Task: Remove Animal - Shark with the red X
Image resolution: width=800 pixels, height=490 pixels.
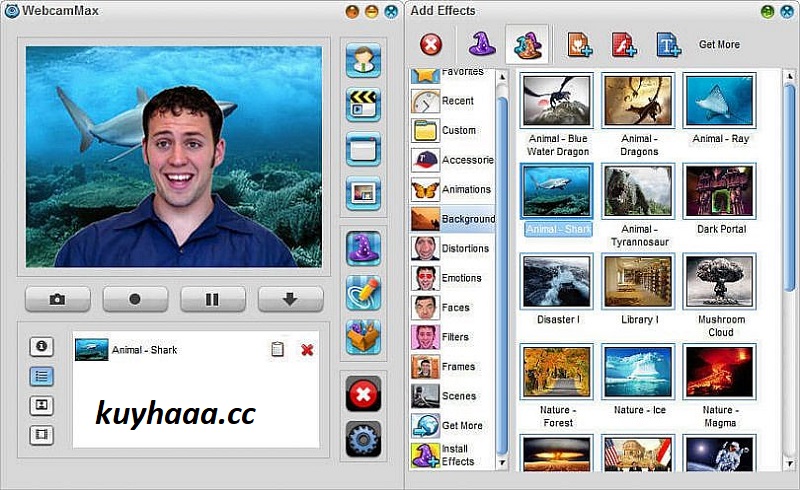Action: 307,350
